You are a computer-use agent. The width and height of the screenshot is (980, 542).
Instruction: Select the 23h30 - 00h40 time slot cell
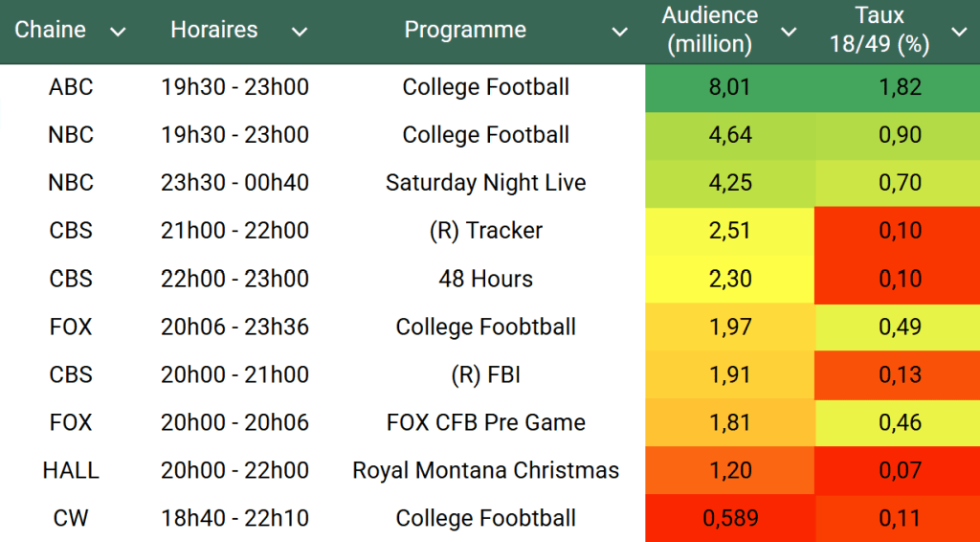point(234,183)
